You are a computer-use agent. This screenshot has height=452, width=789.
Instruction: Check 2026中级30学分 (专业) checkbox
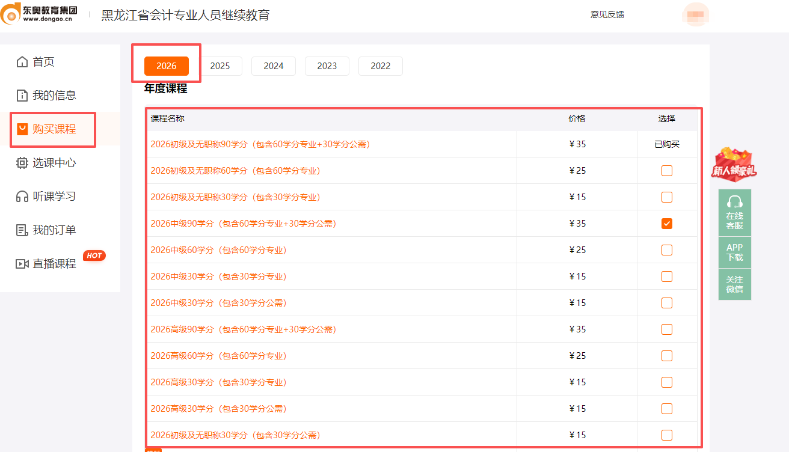[667, 276]
